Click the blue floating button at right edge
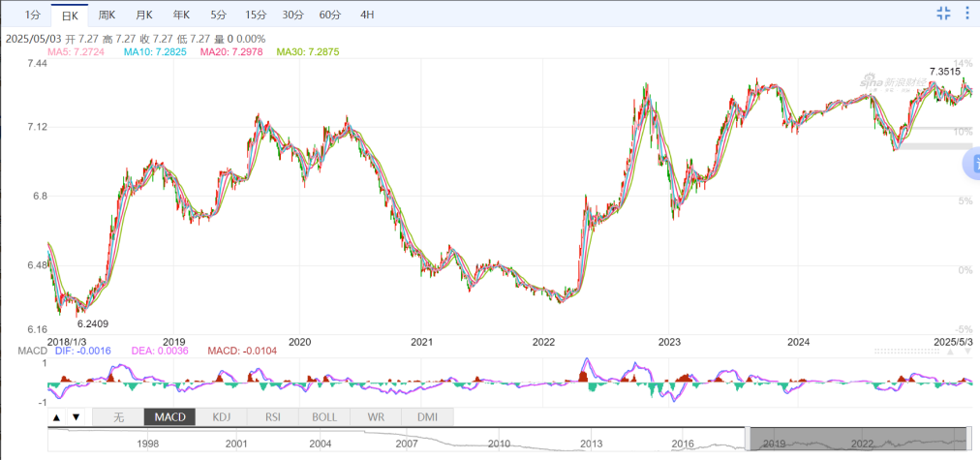Screen dimensions: 980x460 [x=971, y=164]
